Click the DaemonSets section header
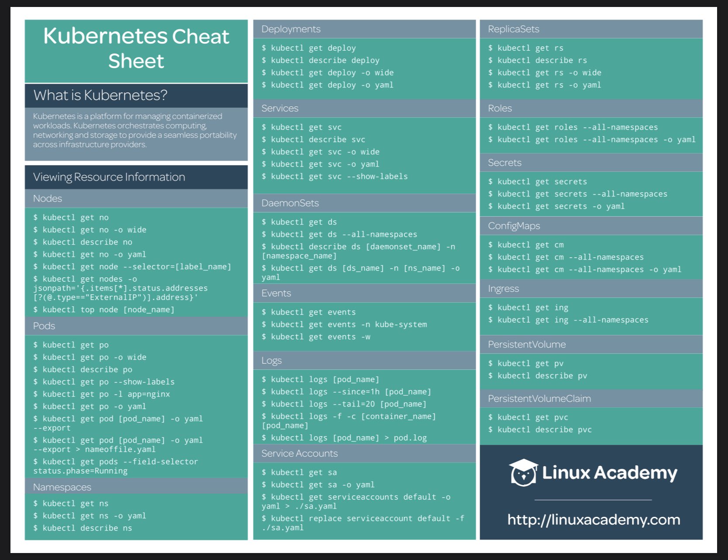The width and height of the screenshot is (728, 560). pos(364,203)
